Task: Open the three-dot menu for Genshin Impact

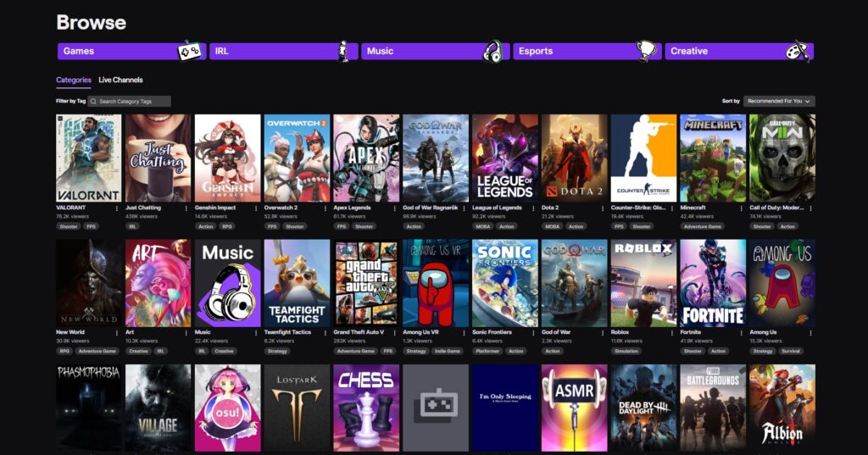Action: point(256,208)
